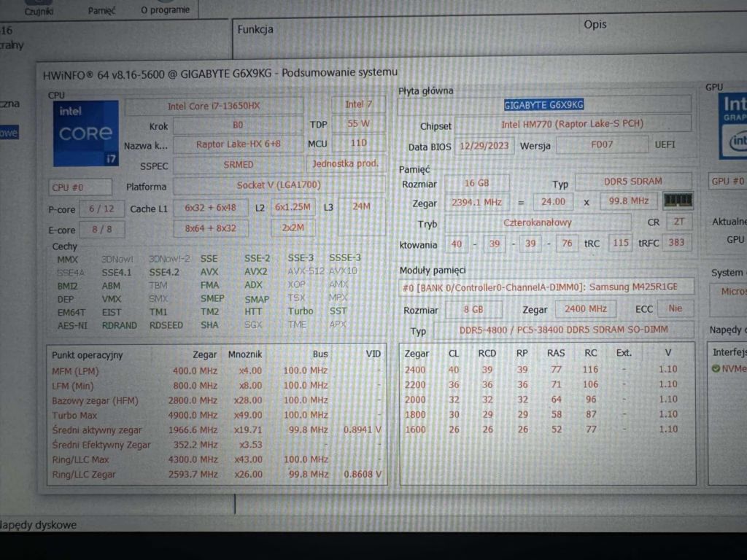Viewport: 747px width, 560px height.
Task: Click the Raptor Lake-HX 6+8 codename field
Action: tap(238, 144)
